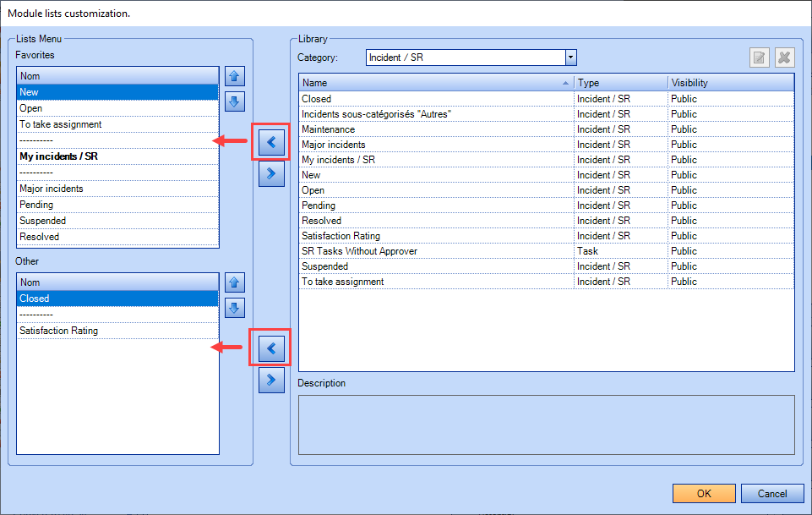Add selected list to Other section
Viewport: 812px width, 515px height.
[x=270, y=348]
